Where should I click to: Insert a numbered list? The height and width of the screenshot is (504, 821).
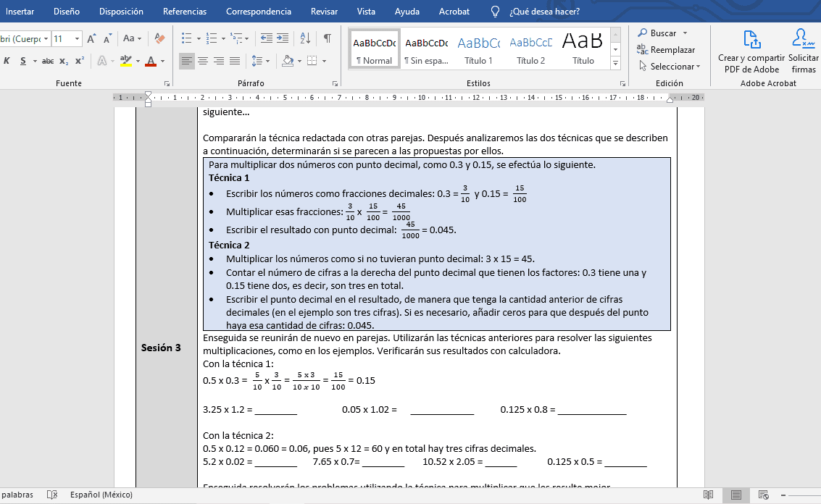[212, 38]
